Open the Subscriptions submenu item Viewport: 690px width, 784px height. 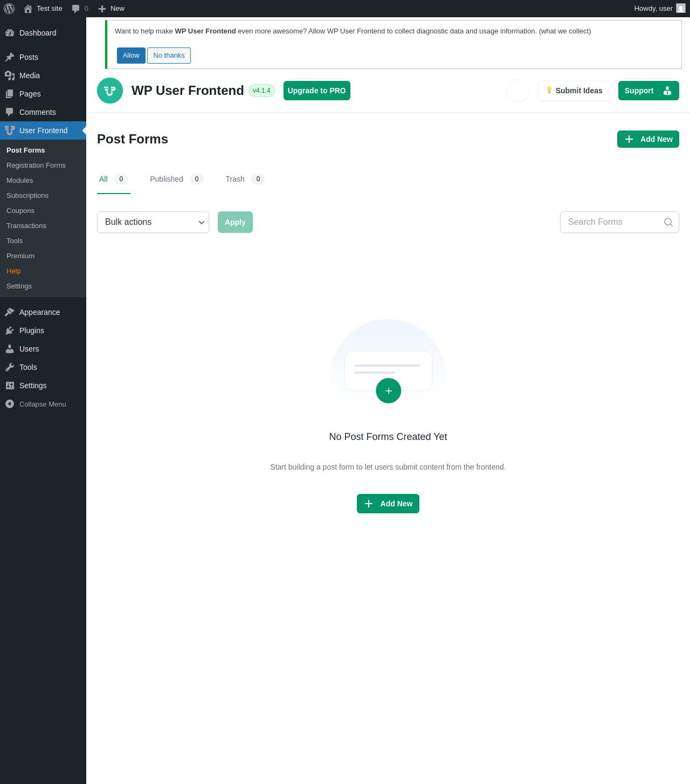point(27,196)
